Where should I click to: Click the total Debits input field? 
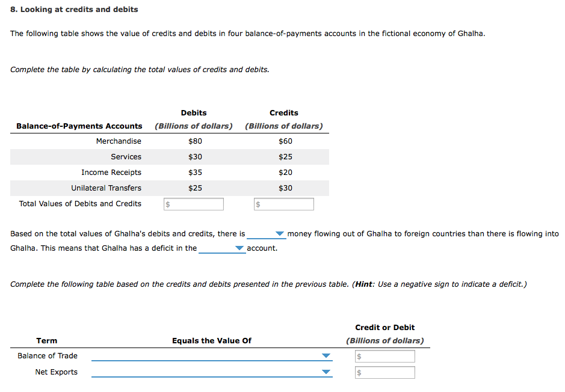[194, 204]
